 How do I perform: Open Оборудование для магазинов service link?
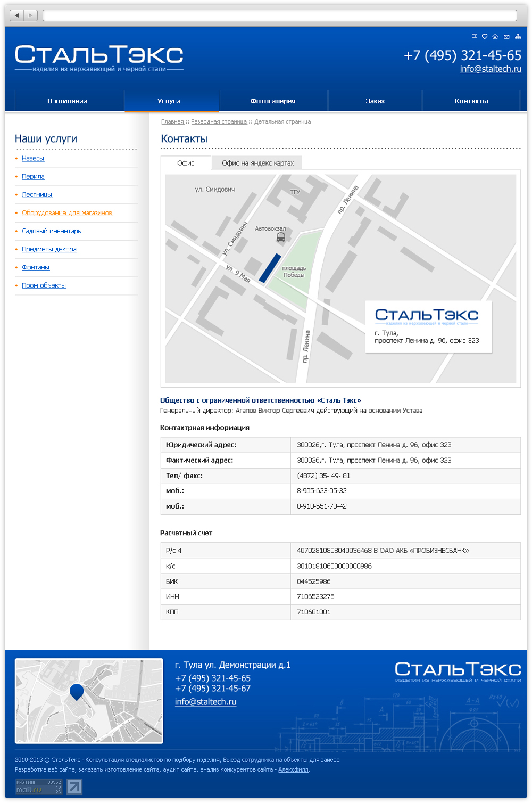click(67, 213)
